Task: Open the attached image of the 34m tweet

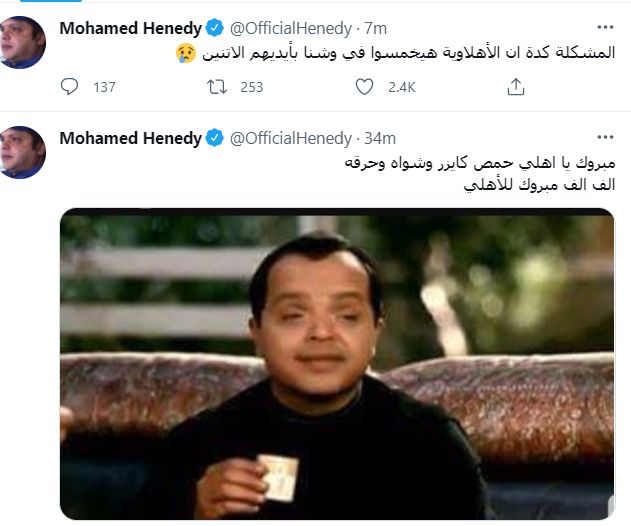Action: pos(337,364)
